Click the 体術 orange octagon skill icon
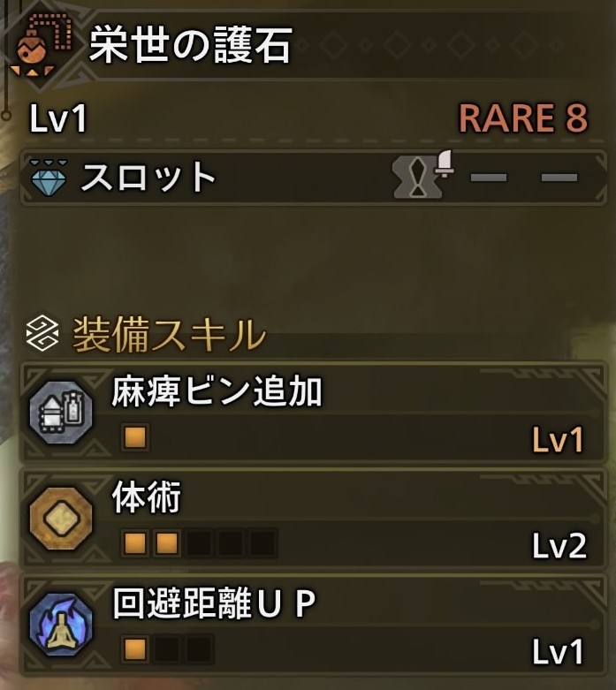The height and width of the screenshot is (690, 616). click(61, 518)
